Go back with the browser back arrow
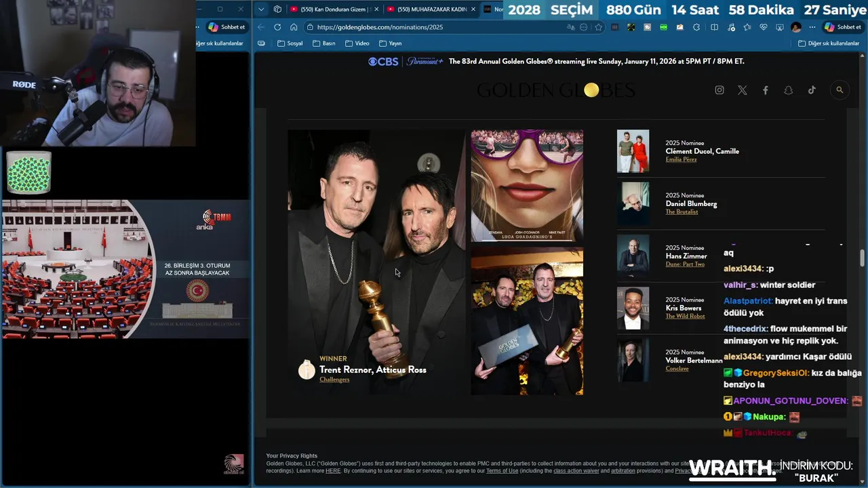 pos(261,27)
